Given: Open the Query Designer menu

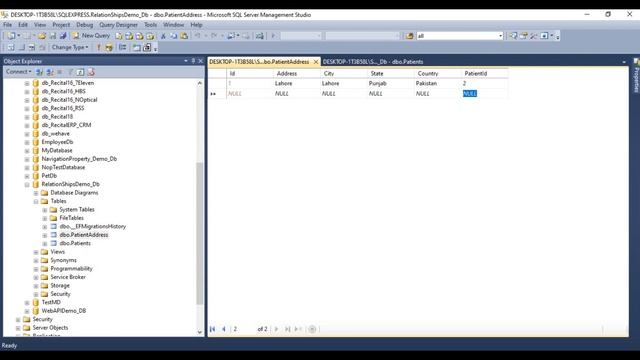Looking at the screenshot, I should click(x=118, y=25).
